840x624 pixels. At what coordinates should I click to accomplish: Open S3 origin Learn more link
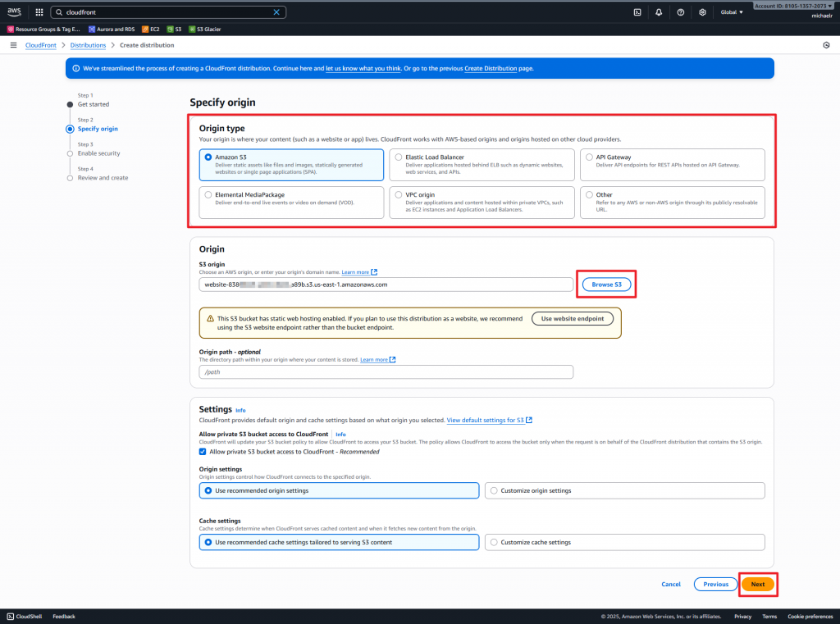[x=359, y=272]
